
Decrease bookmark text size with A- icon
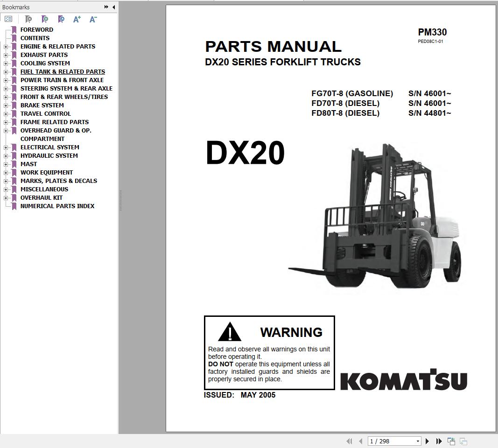[x=92, y=19]
